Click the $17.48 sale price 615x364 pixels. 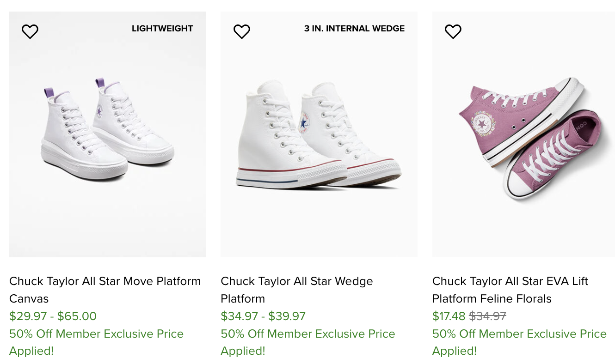click(x=449, y=316)
